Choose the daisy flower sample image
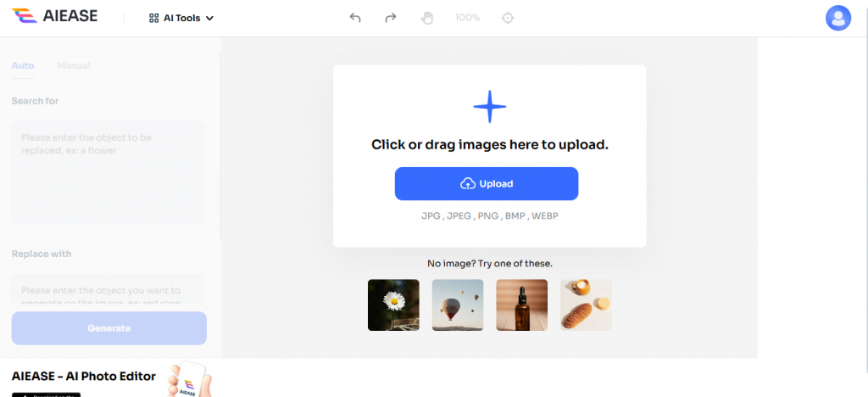The width and height of the screenshot is (868, 397). coord(393,305)
